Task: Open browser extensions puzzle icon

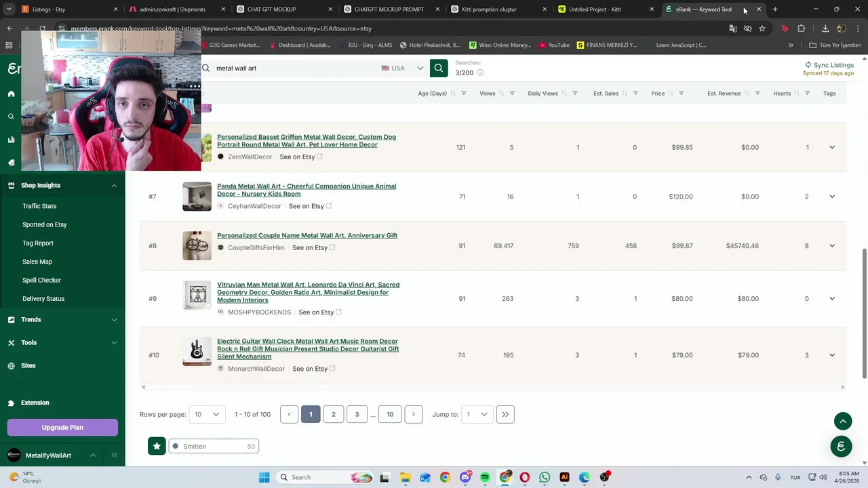Action: pos(802,28)
